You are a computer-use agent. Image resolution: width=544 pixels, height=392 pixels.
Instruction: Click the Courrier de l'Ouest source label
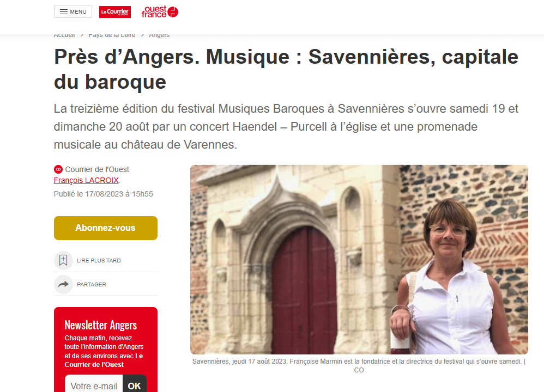point(97,169)
